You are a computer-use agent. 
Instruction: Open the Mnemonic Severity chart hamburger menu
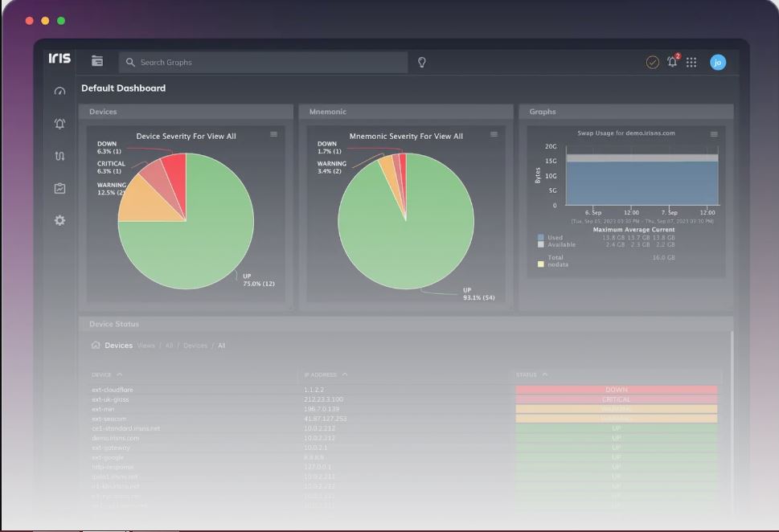click(494, 135)
